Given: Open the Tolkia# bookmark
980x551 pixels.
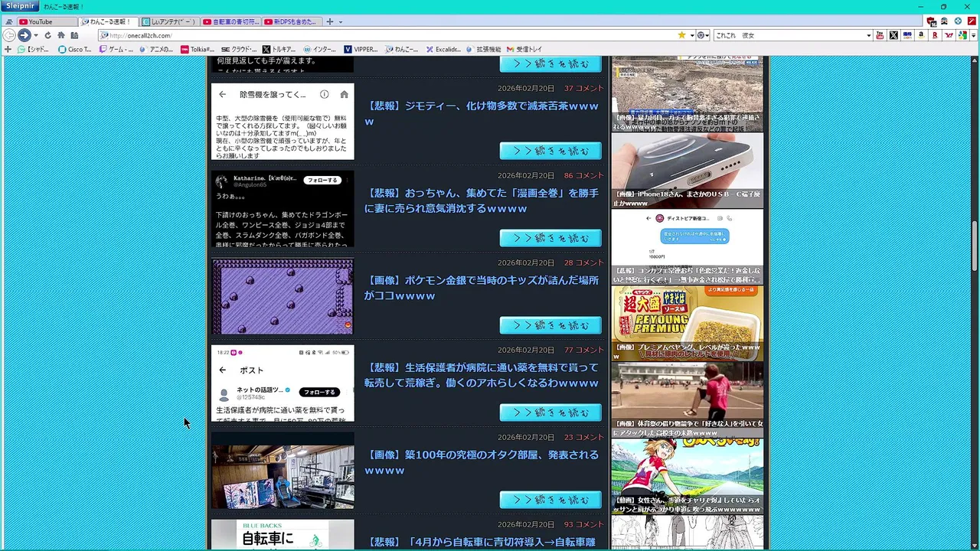Looking at the screenshot, I should point(198,49).
